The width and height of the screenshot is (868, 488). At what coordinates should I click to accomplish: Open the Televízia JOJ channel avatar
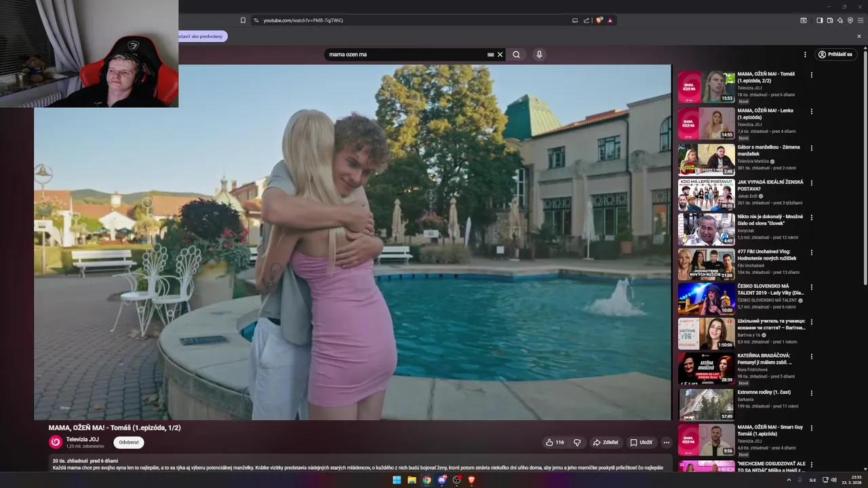click(56, 442)
